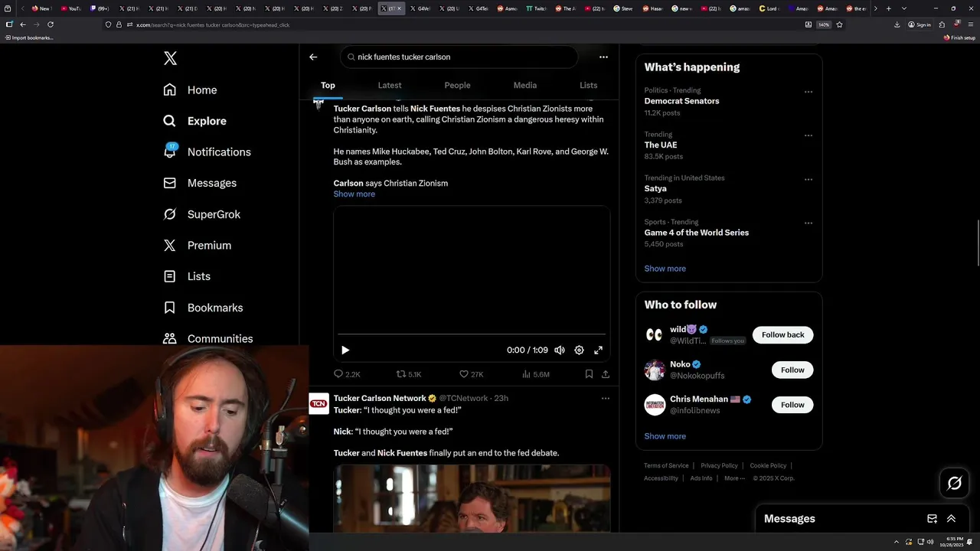Show more in Who to follow
Viewport: 980px width, 551px height.
pos(665,436)
